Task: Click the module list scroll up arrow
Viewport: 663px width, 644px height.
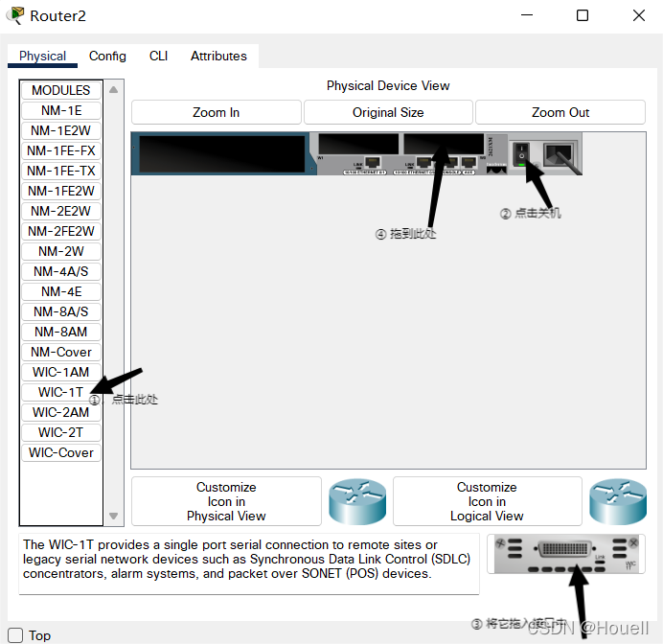Action: 113,90
